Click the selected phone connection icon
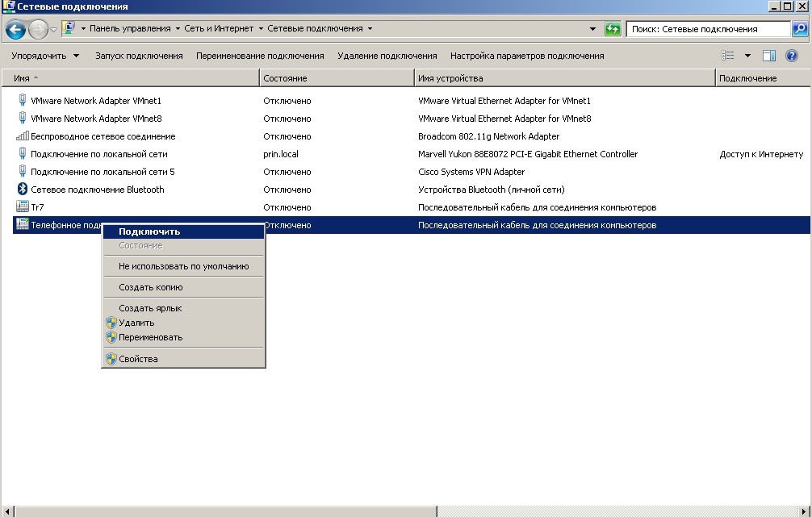Screen dimensions: 812x517 click(23, 224)
